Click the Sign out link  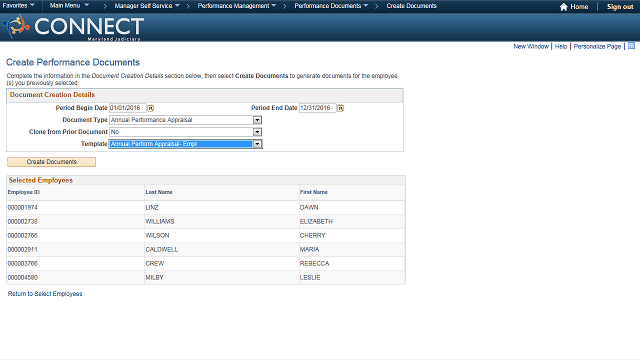coord(620,7)
